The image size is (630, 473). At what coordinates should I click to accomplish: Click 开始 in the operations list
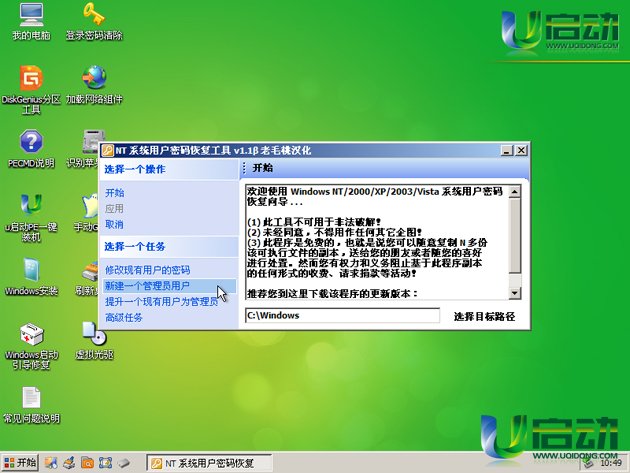click(x=115, y=193)
